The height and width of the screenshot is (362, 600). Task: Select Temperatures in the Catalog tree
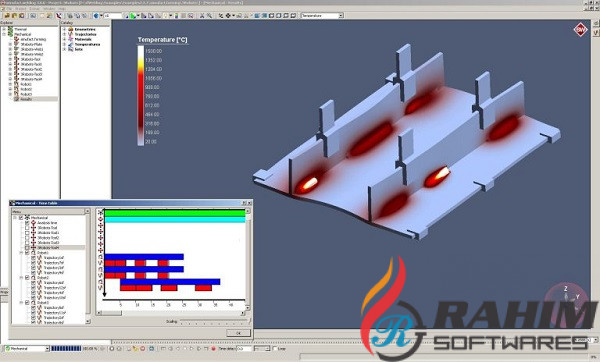tap(88, 44)
